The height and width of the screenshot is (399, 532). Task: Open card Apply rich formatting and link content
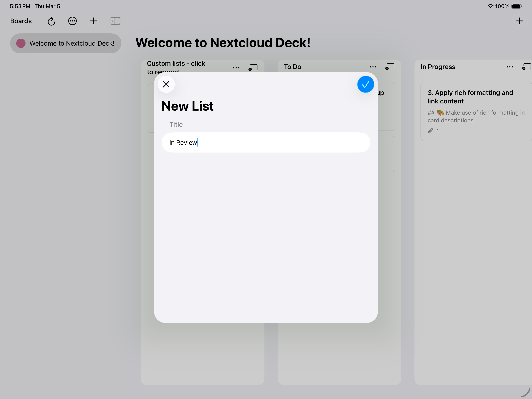(470, 97)
